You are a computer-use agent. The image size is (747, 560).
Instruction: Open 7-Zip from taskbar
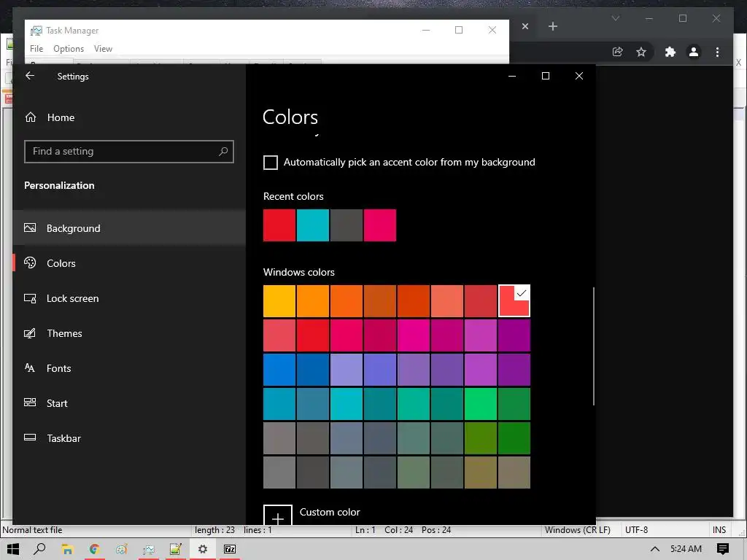coord(230,549)
